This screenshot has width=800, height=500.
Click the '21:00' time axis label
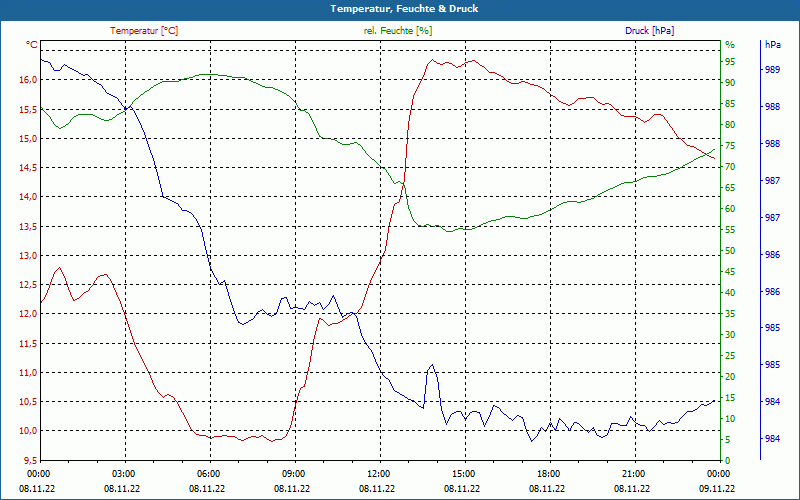pos(635,473)
